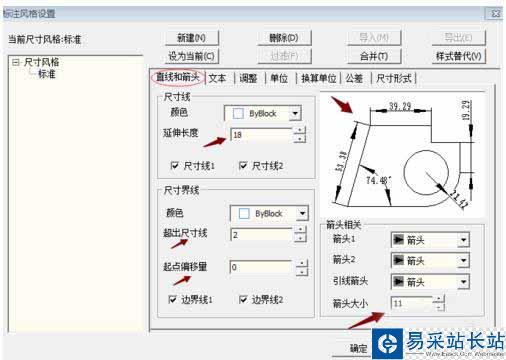The height and width of the screenshot is (360, 506).
Task: Select 标准 in the style tree
Action: pyautogui.click(x=47, y=74)
